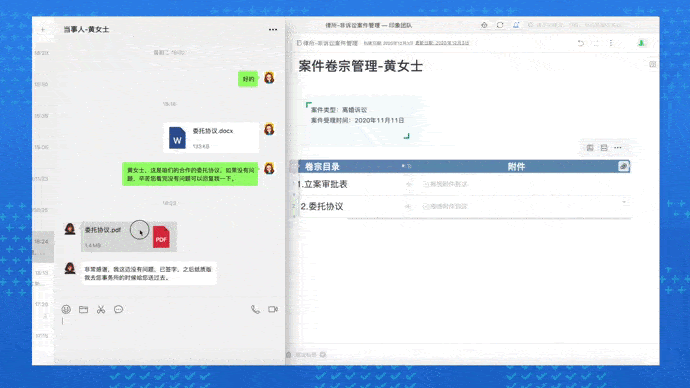Click the chat title 当事人-黄女士
Screen dimensions: 690x388
(86, 29)
